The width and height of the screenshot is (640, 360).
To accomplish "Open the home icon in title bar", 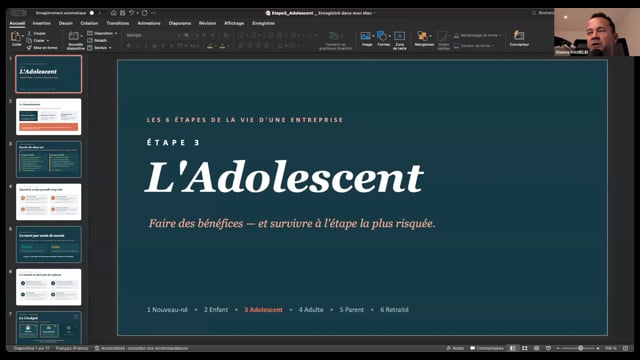I will tap(113, 13).
